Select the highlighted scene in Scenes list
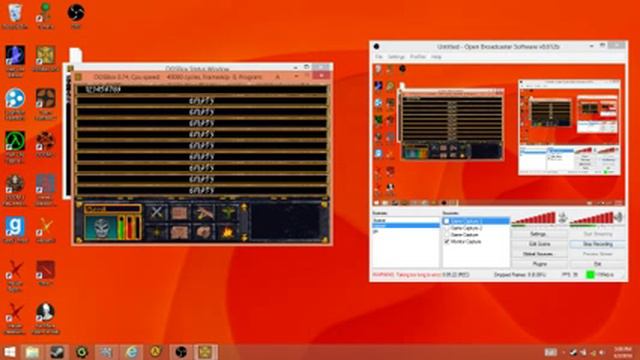Image resolution: width=640 pixels, height=360 pixels. pos(406,225)
